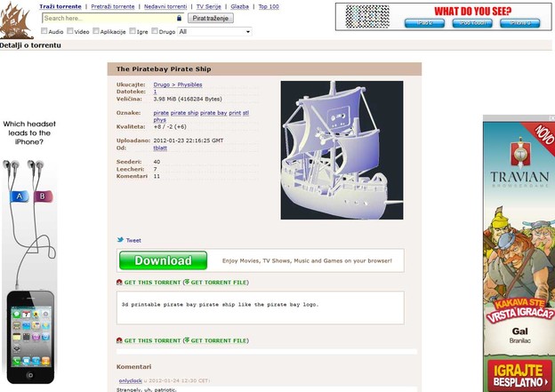Viewport: 555px width, 392px height.
Task: Select headset tag A in the ad
Action: [20, 196]
